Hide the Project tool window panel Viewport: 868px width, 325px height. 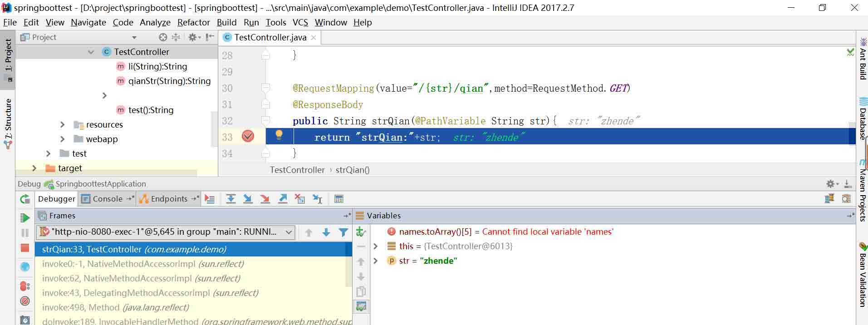[210, 37]
